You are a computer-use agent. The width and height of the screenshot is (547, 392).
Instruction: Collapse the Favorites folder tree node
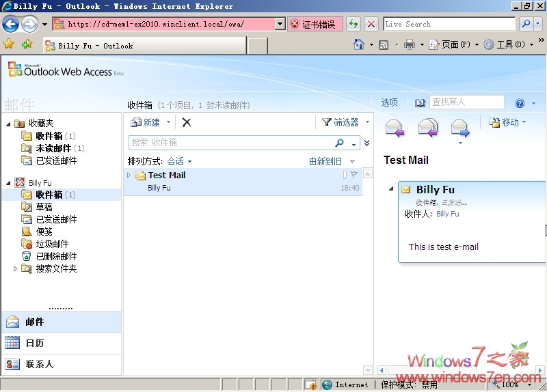click(8, 124)
